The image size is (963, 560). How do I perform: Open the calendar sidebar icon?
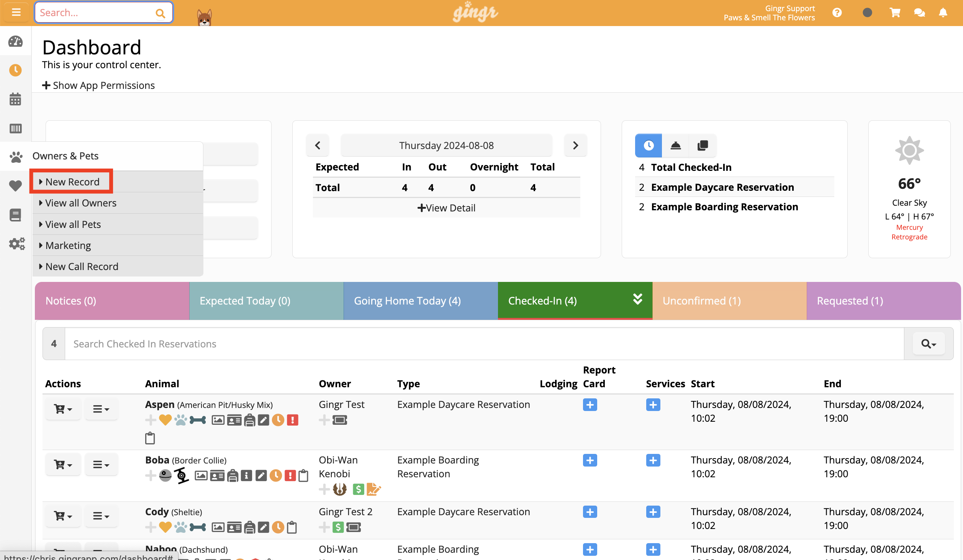click(x=15, y=99)
